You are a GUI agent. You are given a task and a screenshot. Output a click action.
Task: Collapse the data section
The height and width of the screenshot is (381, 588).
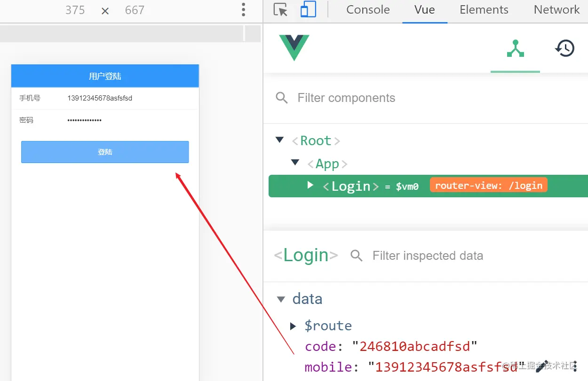click(281, 299)
